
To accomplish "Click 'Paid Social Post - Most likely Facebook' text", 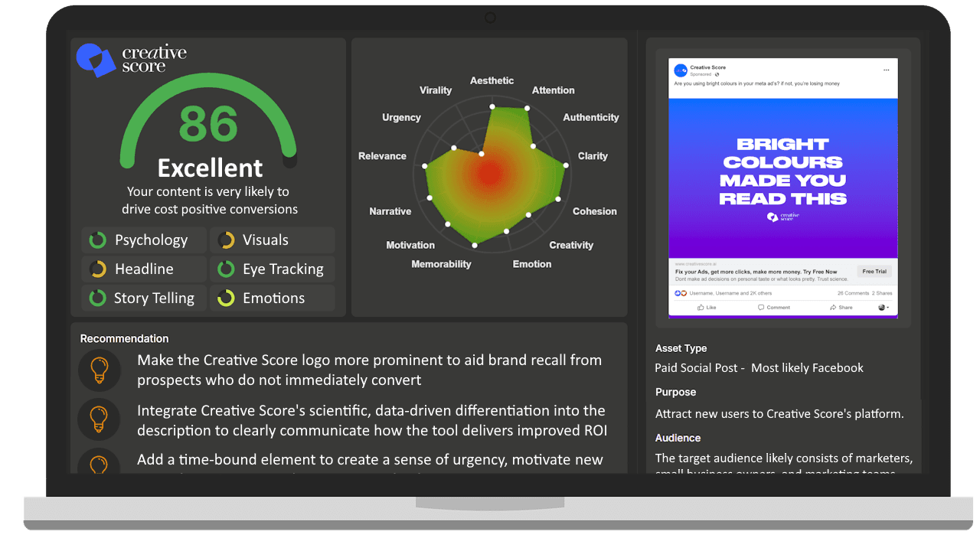I will click(x=759, y=368).
